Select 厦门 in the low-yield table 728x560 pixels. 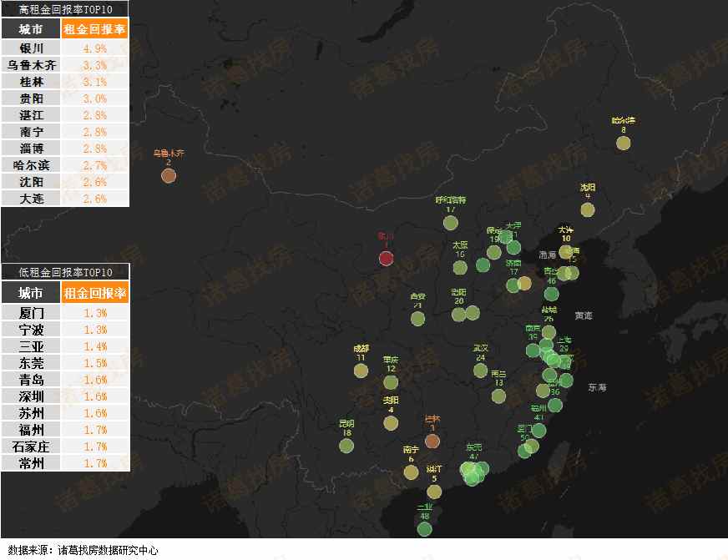(31, 313)
